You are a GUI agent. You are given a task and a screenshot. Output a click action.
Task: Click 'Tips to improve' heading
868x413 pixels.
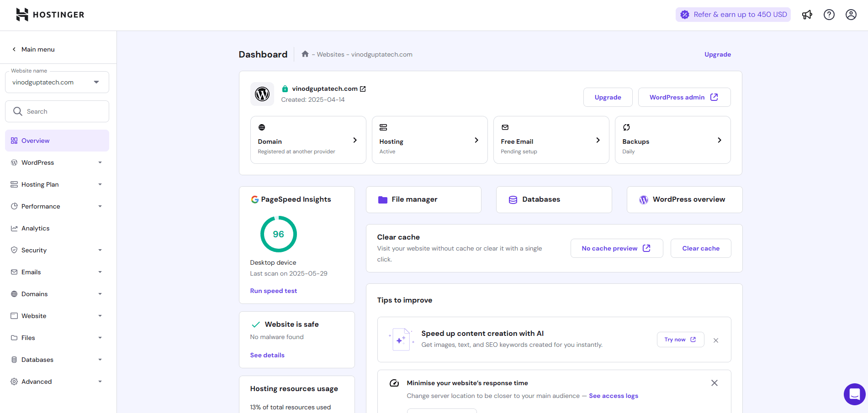tap(405, 300)
